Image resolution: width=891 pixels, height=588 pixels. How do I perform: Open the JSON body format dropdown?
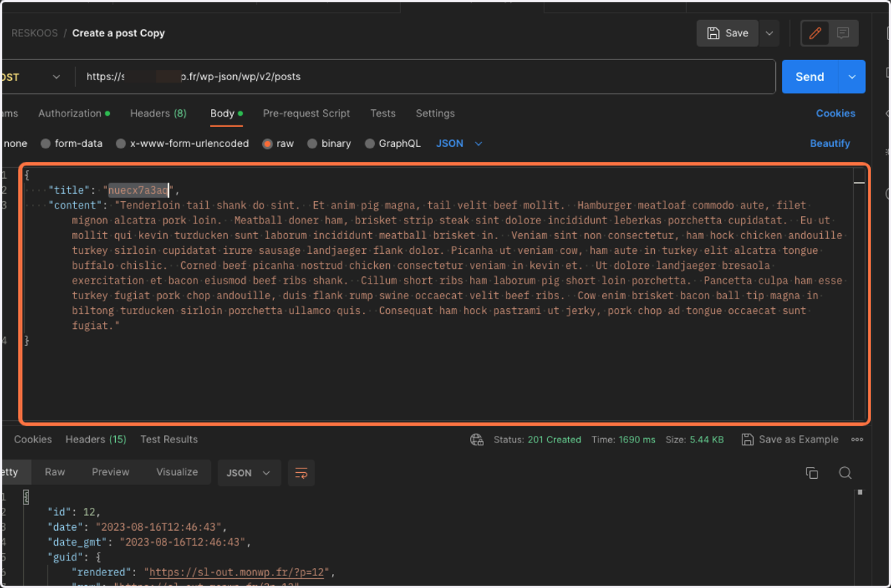pyautogui.click(x=459, y=144)
